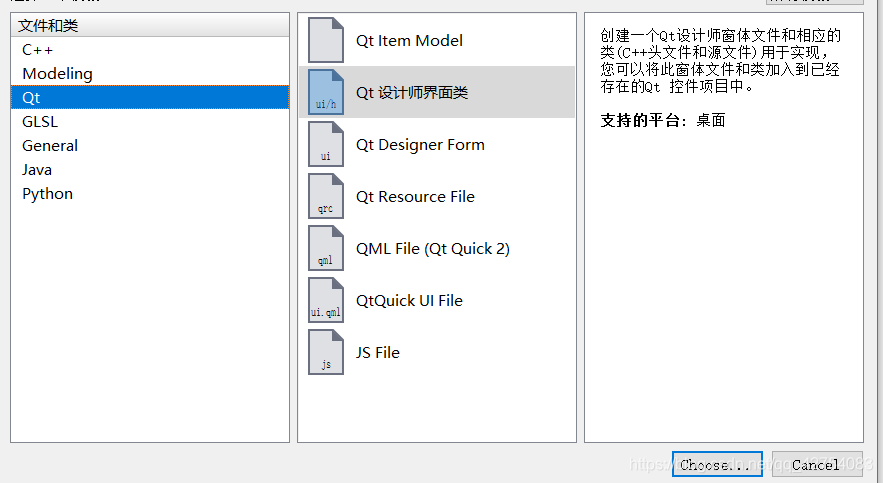883x483 pixels.
Task: Select General category
Action: pyautogui.click(x=150, y=145)
